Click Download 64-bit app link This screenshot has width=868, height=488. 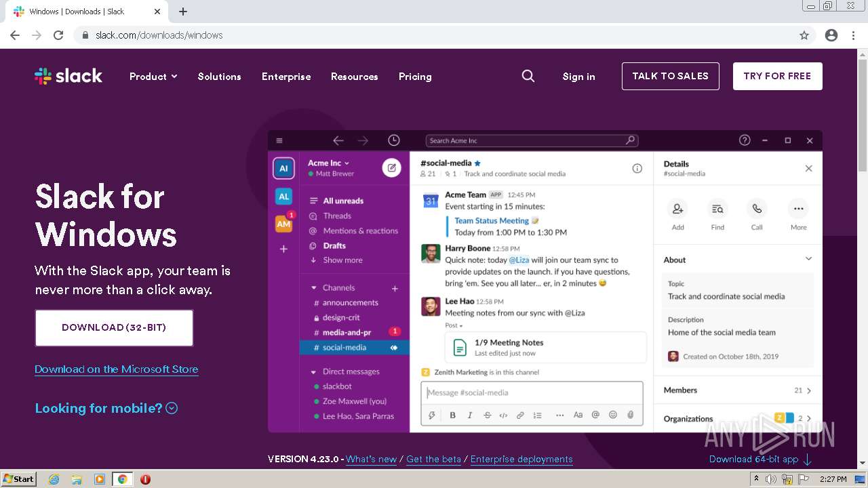pyautogui.click(x=760, y=459)
